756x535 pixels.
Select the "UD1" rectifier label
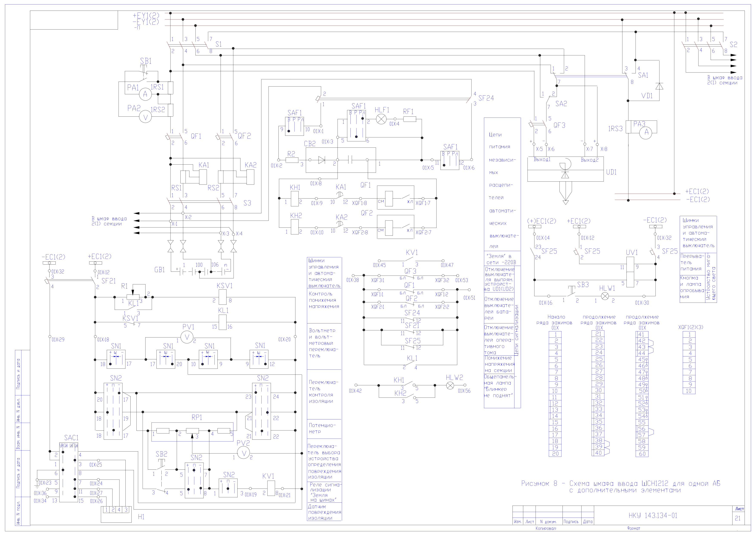[x=611, y=172]
